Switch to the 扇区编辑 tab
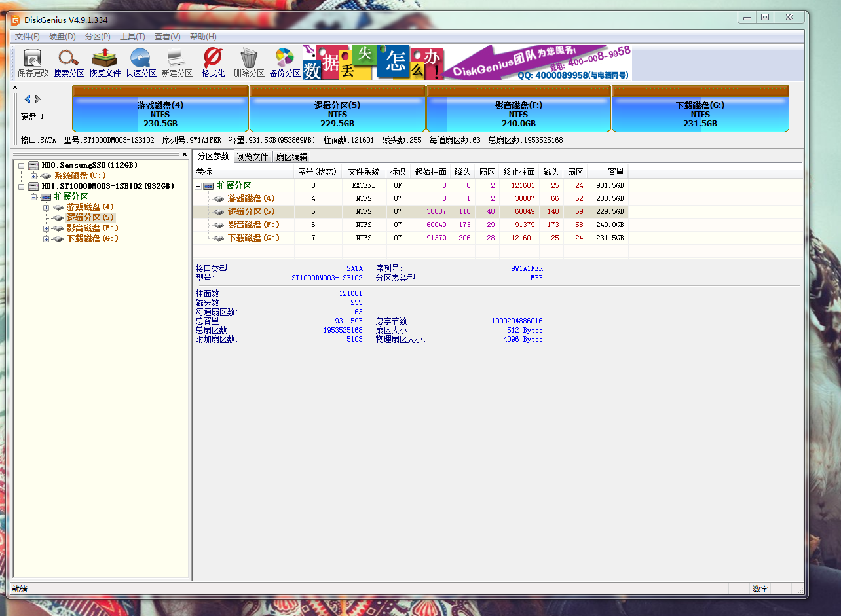The image size is (841, 616). (291, 157)
